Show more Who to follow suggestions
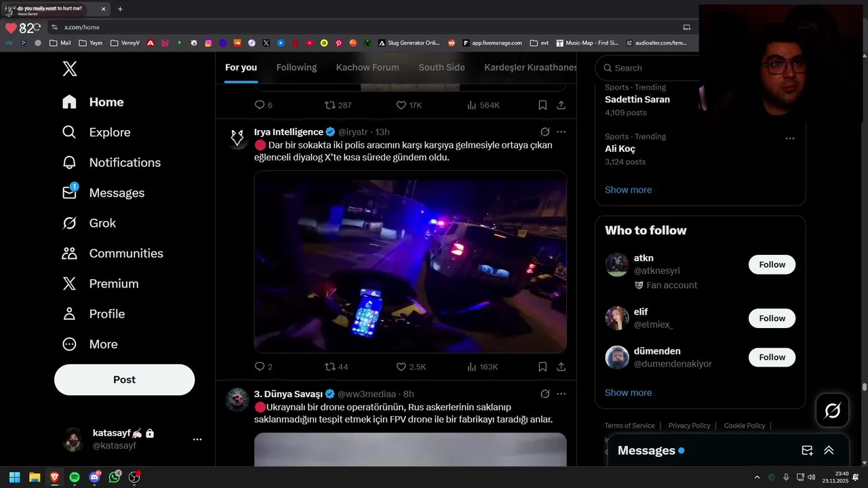This screenshot has width=868, height=488. tap(628, 392)
